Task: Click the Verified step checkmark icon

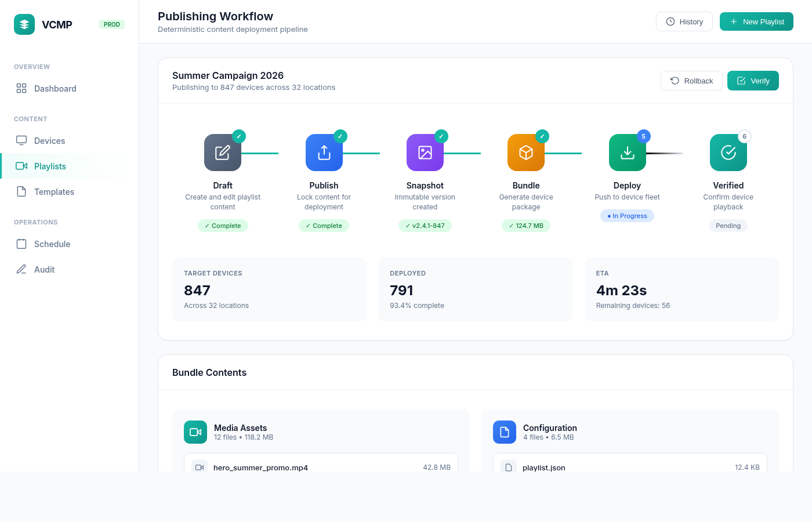Action: (x=728, y=153)
